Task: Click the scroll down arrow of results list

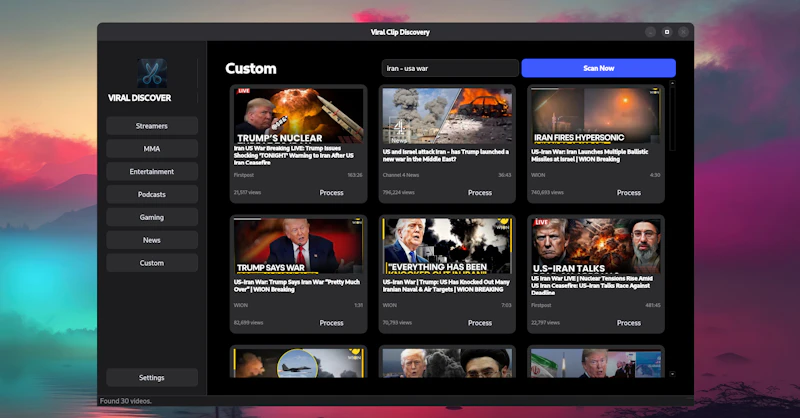Action: tap(672, 374)
